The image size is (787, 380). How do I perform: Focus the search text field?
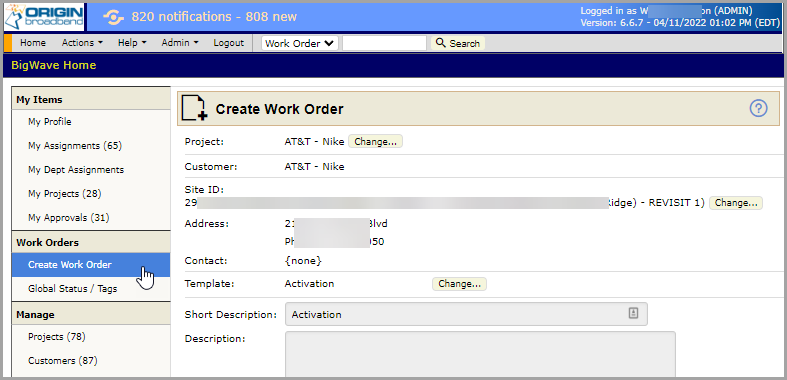click(x=384, y=43)
